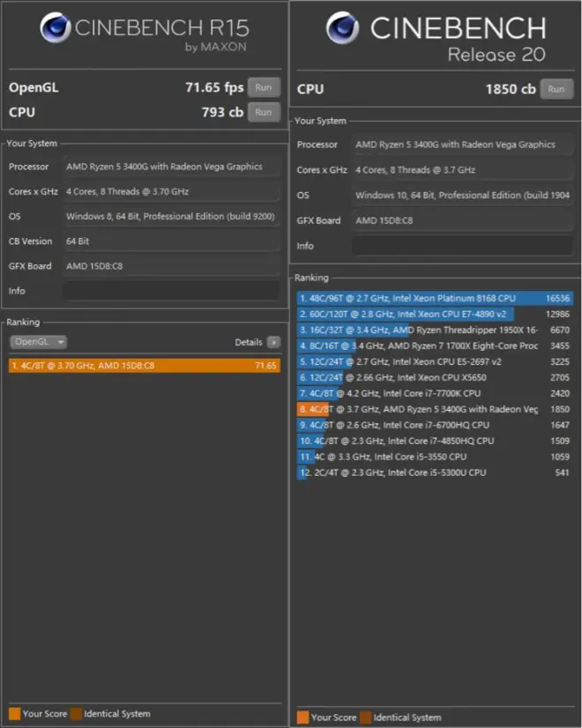Expand Details with the arrow button
582x728 pixels.
point(273,342)
